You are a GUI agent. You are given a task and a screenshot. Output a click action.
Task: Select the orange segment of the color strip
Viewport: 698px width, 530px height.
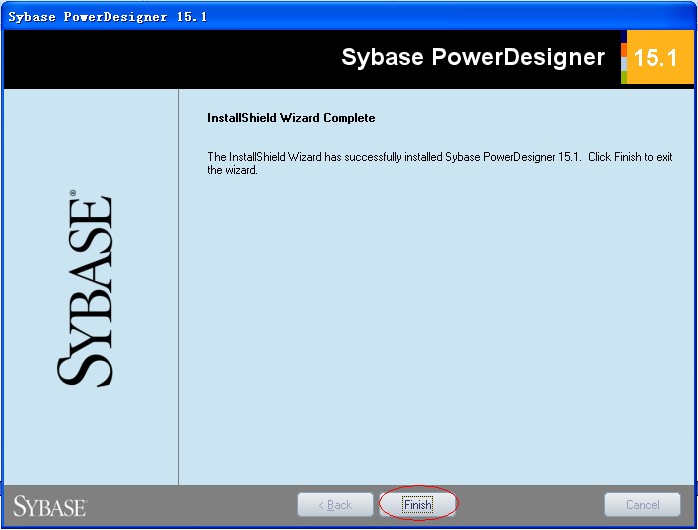tap(623, 50)
